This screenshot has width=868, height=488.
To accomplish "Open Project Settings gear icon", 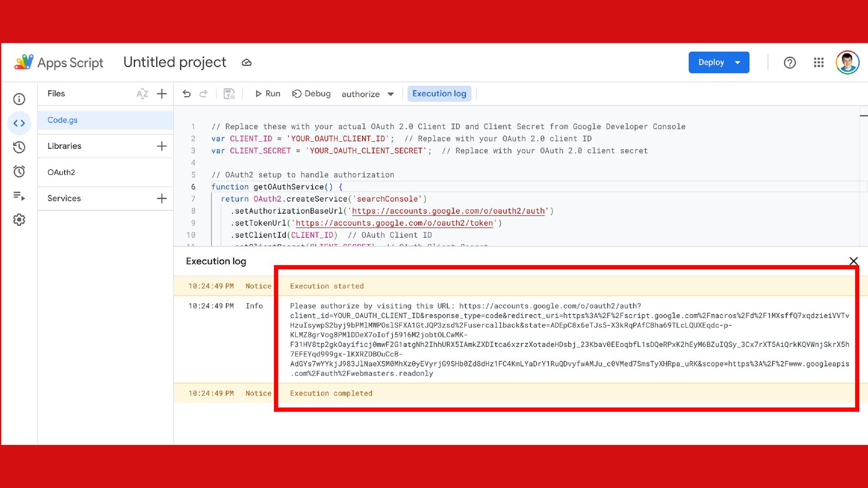I will (x=19, y=220).
